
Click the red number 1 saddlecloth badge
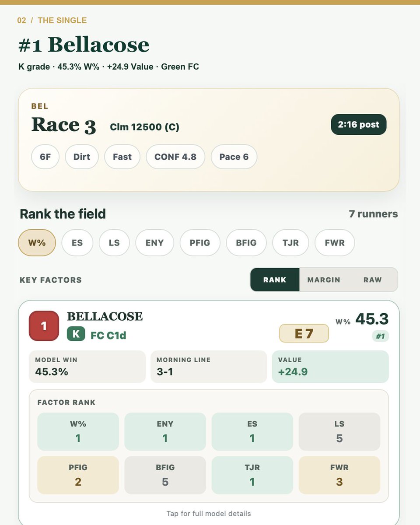click(x=44, y=325)
